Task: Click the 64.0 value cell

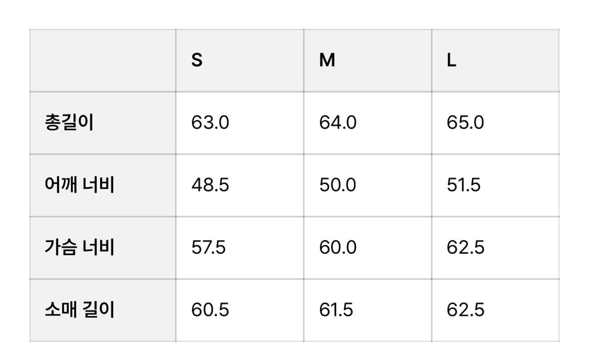Action: coord(338,123)
